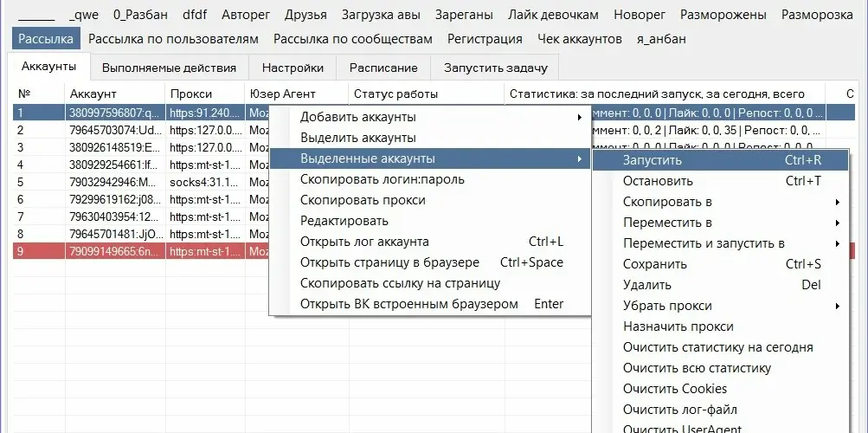Choose Открыть ВК встроенным браузером
The image size is (868, 433).
click(430, 304)
